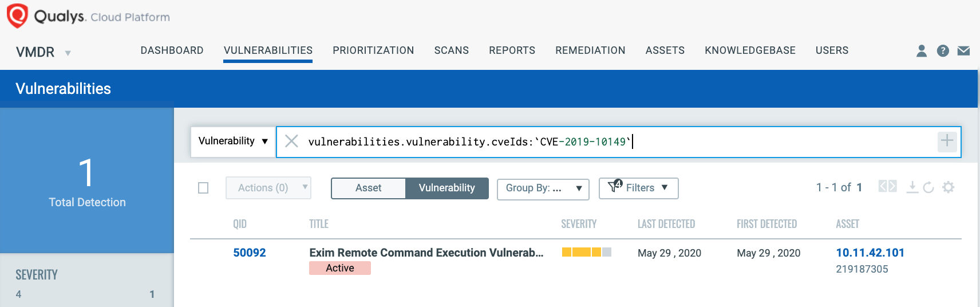980x307 pixels.
Task: Switch view to Asset toggle
Action: tap(368, 188)
